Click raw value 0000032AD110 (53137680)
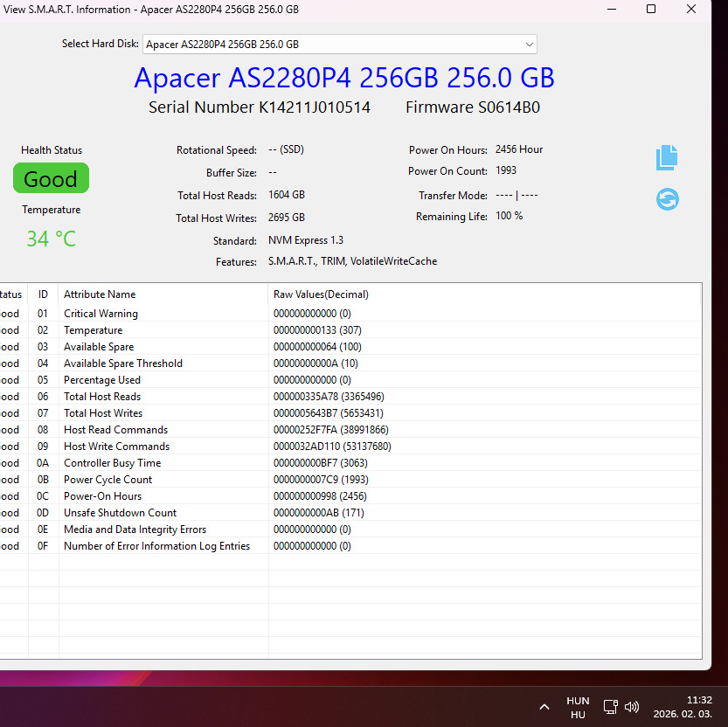728x727 pixels. point(332,447)
